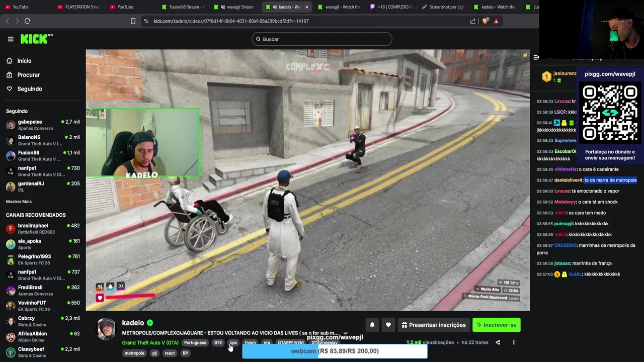
Task: Open Fusion88 channel in sidebar
Action: 43,156
